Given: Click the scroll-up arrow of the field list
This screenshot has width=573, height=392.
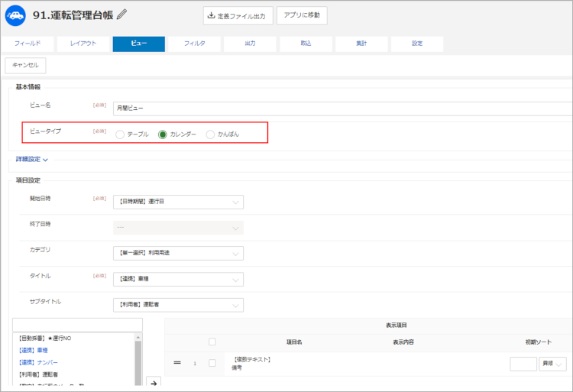Looking at the screenshot, I should coord(138,337).
